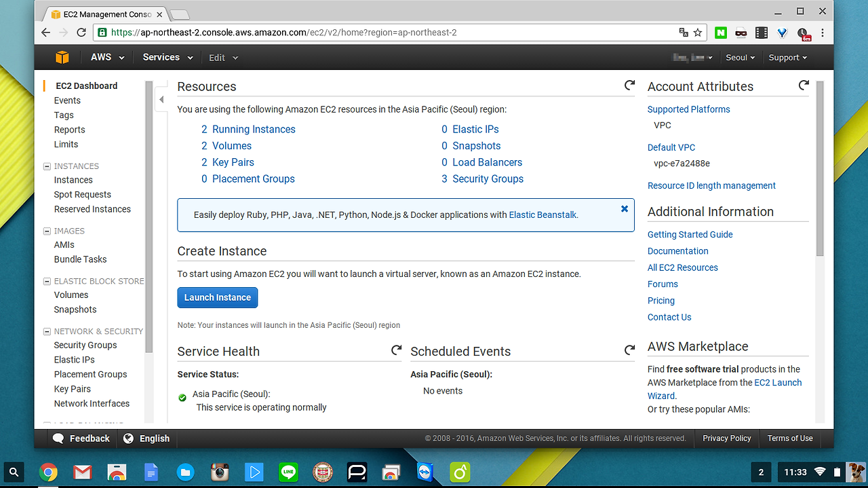Open the 2 Running Instances link
This screenshot has height=488, width=868.
(x=248, y=130)
